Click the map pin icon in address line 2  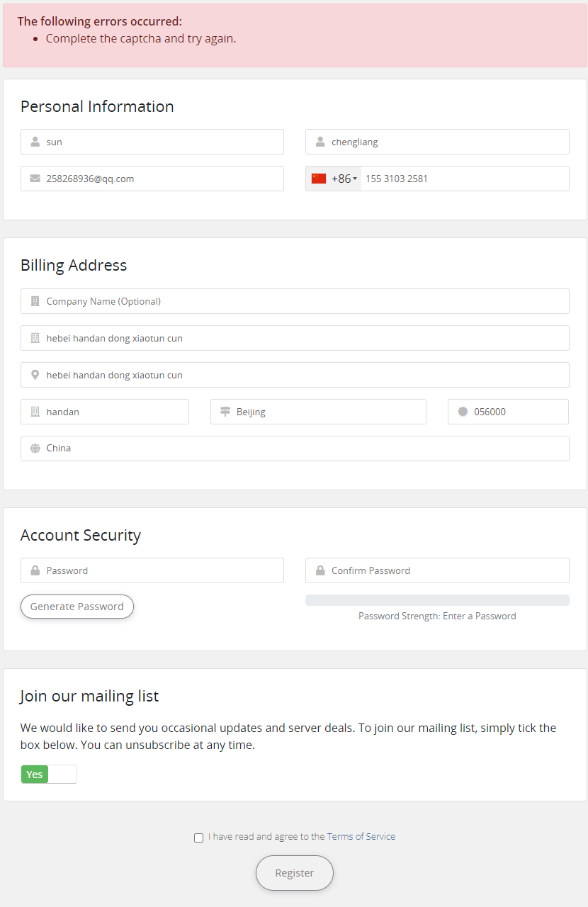coord(35,375)
